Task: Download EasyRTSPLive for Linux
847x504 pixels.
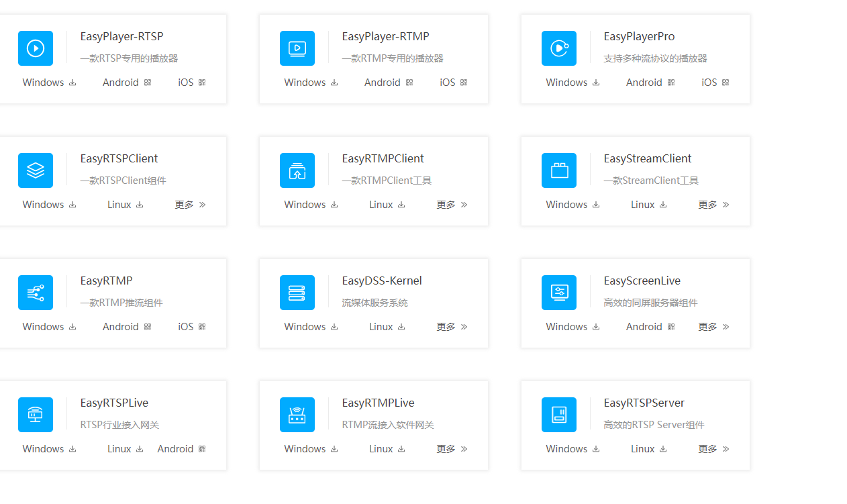Action: point(126,449)
